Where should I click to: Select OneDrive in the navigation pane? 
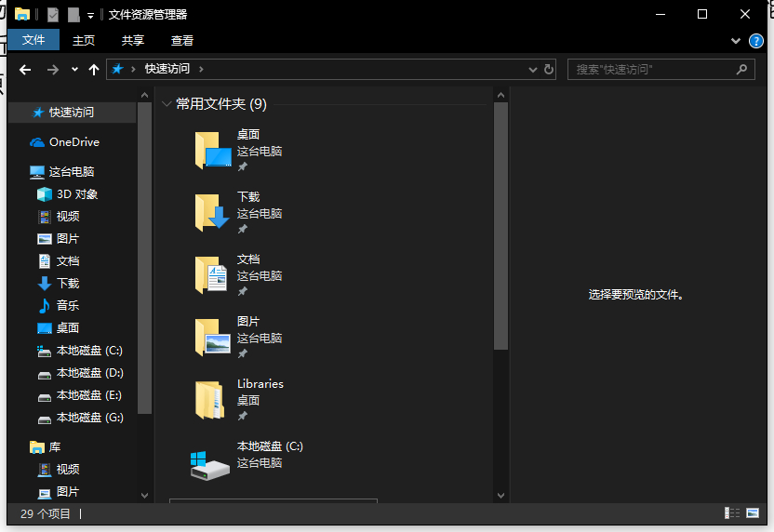tap(74, 142)
